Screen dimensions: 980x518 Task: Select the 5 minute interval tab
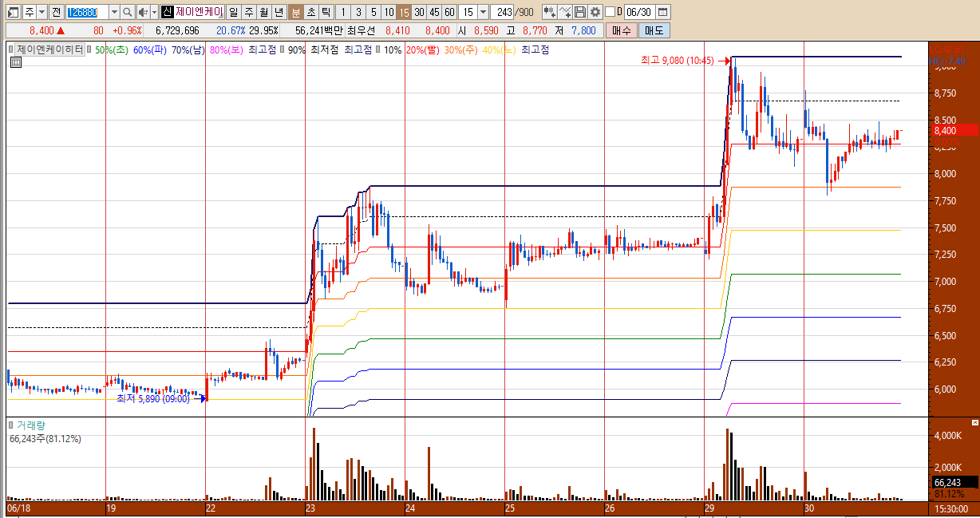373,12
